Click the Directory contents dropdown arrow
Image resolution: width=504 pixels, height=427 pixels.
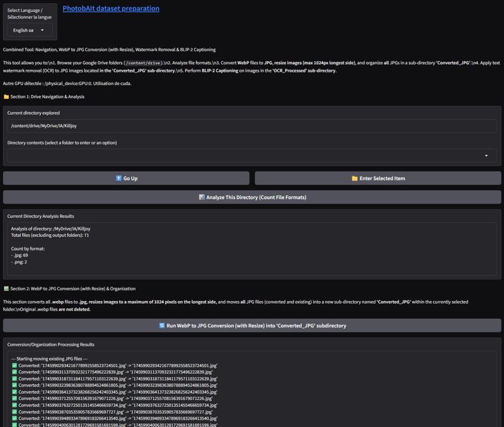point(486,156)
